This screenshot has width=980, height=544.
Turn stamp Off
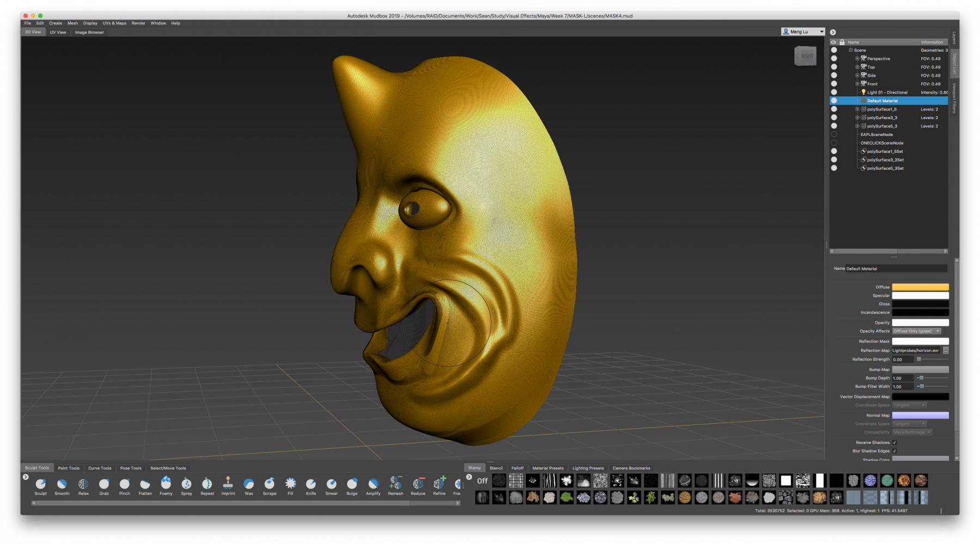coord(482,481)
